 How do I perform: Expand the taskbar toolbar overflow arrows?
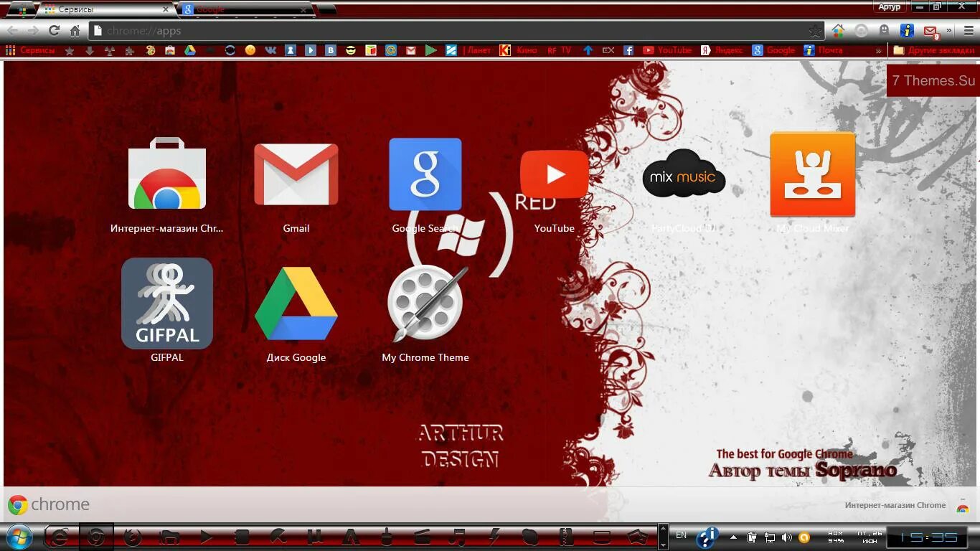tap(664, 537)
